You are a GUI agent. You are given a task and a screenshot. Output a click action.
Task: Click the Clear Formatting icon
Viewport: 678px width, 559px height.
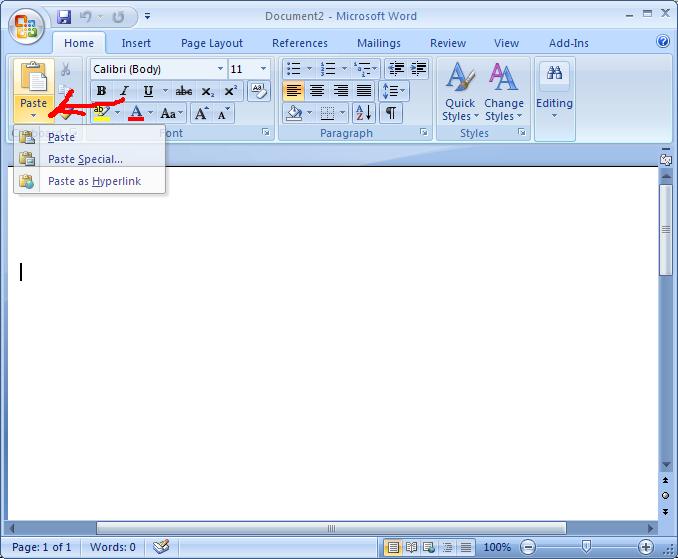click(x=258, y=91)
